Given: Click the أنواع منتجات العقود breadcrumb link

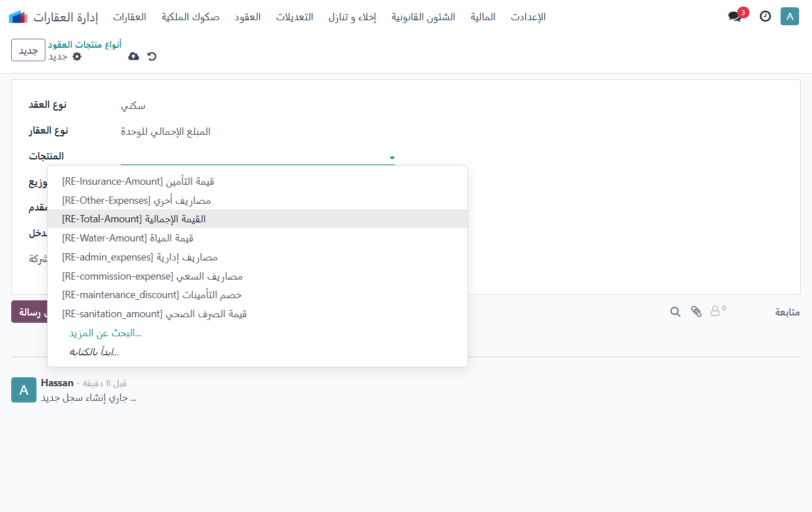Looking at the screenshot, I should tap(85, 44).
